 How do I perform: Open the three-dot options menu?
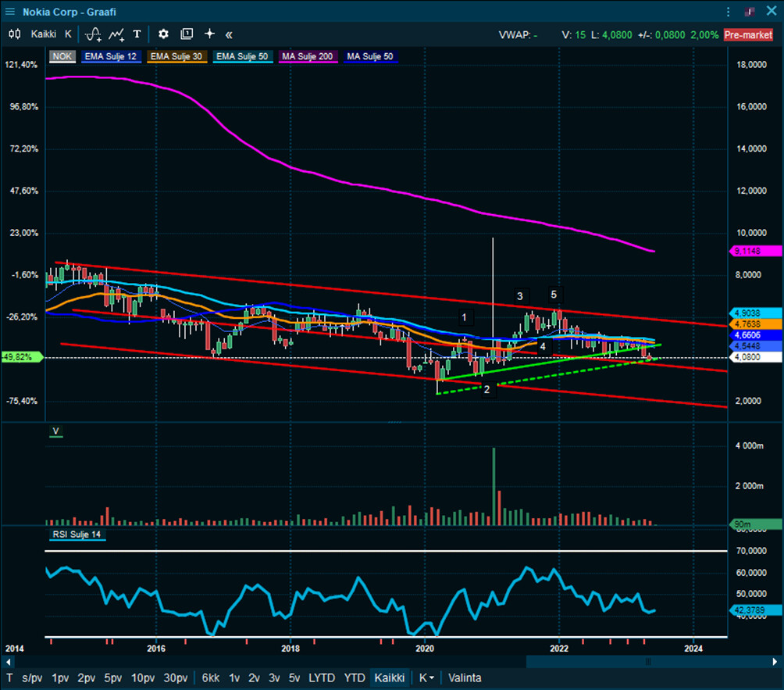click(728, 12)
